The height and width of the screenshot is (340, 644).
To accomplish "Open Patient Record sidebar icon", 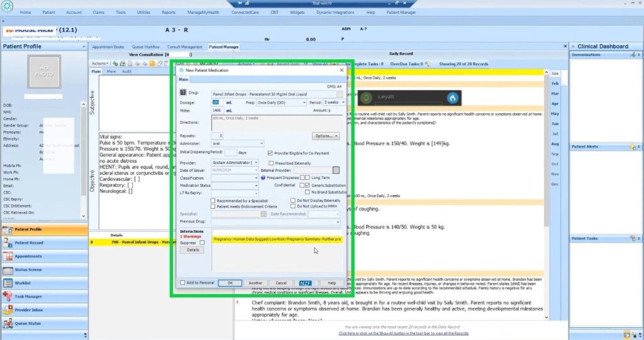I will pos(8,243).
